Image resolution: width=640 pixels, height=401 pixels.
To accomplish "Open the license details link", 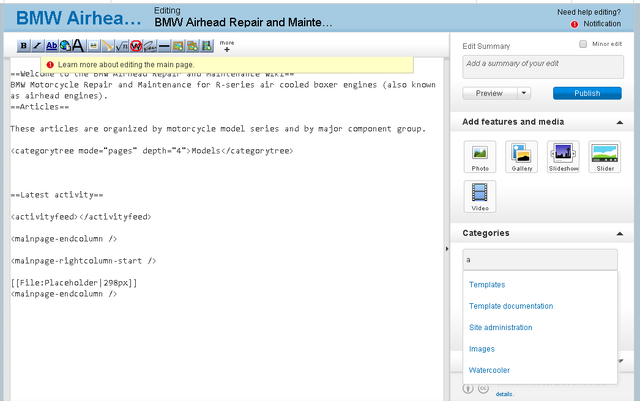I will (504, 394).
